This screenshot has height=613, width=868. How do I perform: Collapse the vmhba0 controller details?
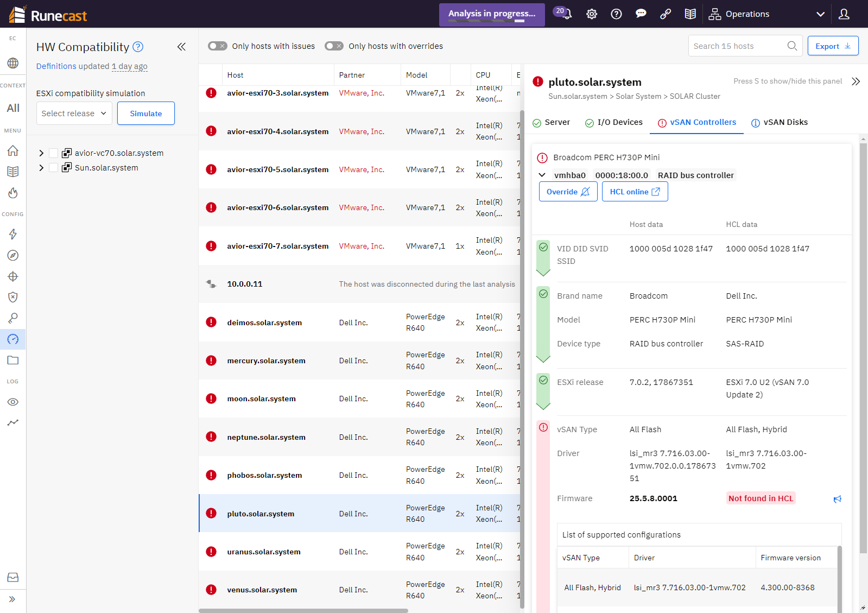tap(542, 175)
